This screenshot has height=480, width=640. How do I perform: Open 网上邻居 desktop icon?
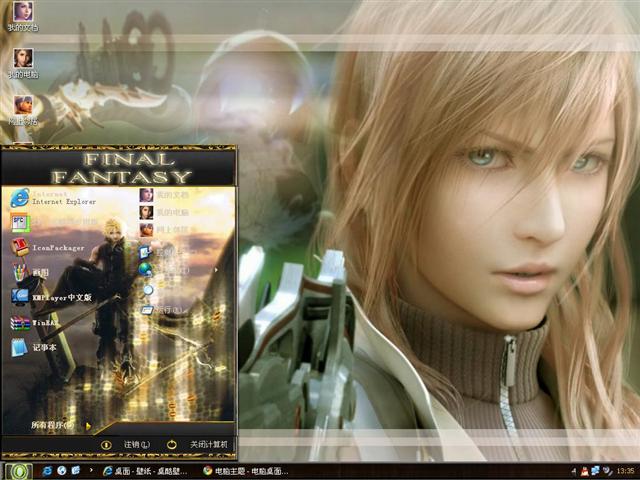23,111
